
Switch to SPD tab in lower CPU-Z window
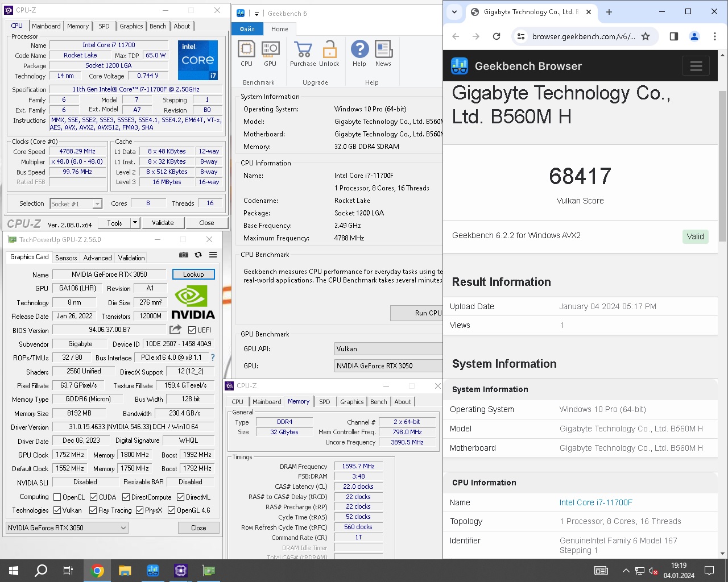(325, 402)
